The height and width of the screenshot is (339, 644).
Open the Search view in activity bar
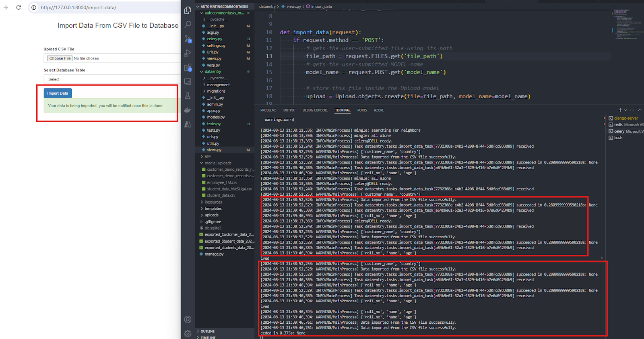click(x=188, y=25)
